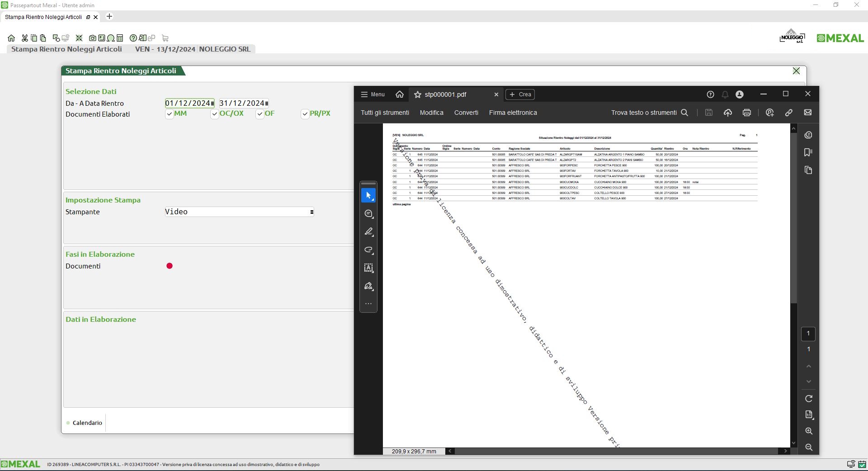Image resolution: width=868 pixels, height=471 pixels.
Task: Open the Stampante Video dropdown
Action: tap(311, 212)
